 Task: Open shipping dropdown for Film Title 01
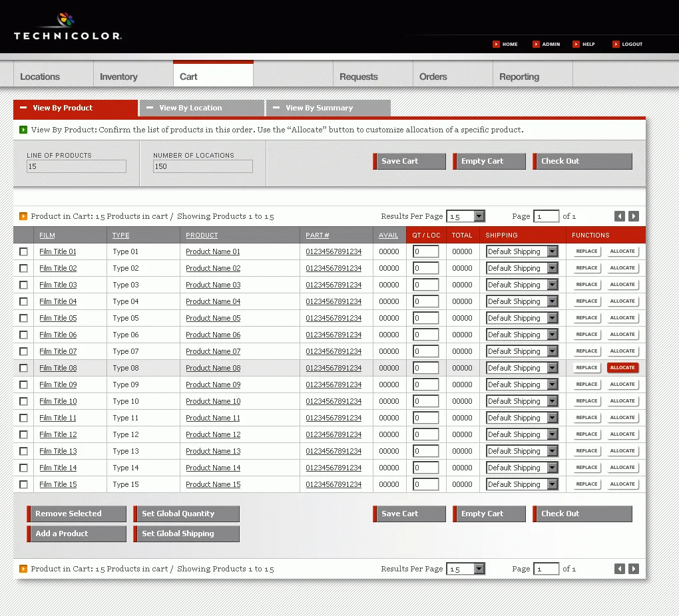click(x=523, y=251)
